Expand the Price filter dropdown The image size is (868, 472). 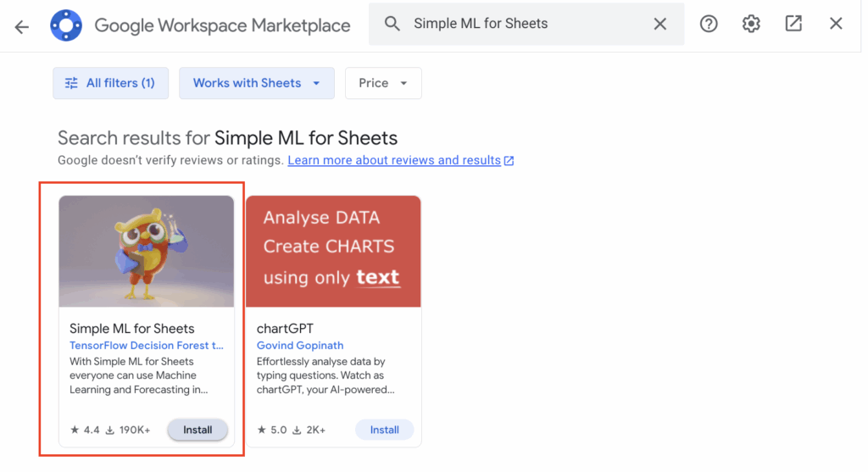(x=383, y=83)
